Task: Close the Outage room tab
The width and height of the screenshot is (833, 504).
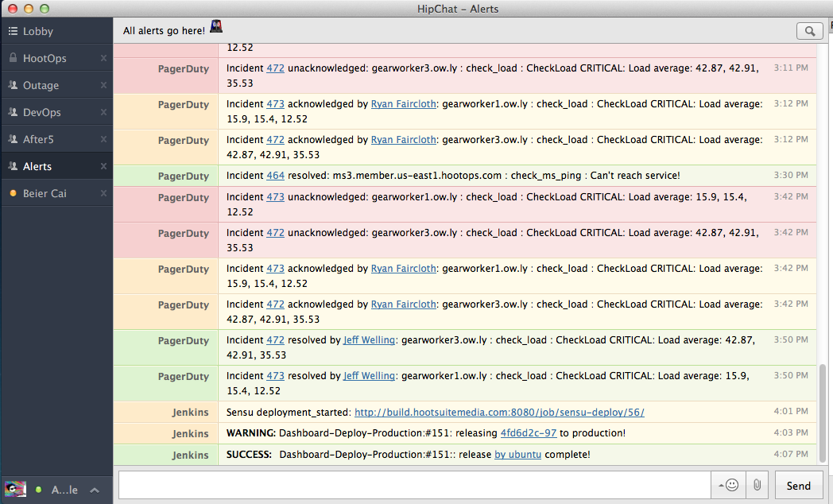Action: tap(103, 85)
